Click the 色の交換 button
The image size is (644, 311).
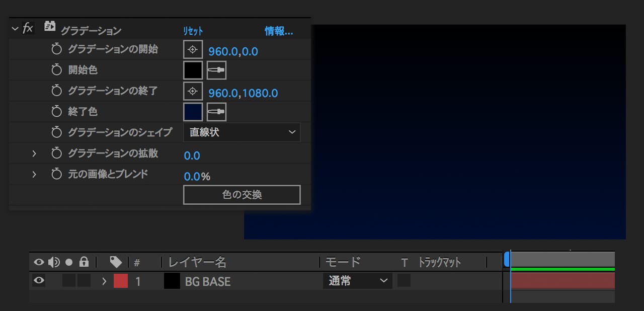pos(242,195)
